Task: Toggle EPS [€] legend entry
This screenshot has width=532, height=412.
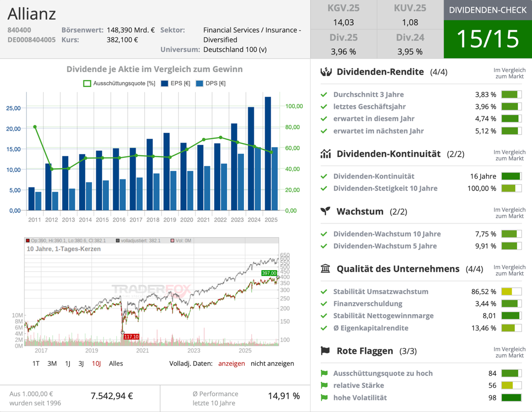Action: click(175, 83)
